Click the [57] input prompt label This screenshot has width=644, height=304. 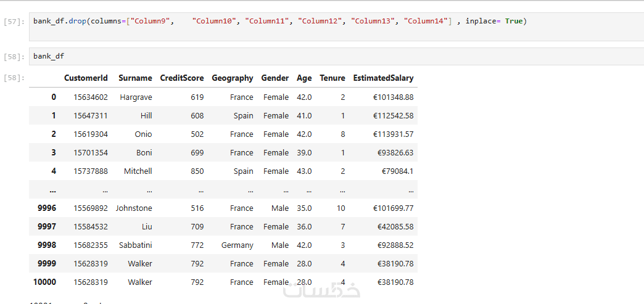(14, 22)
